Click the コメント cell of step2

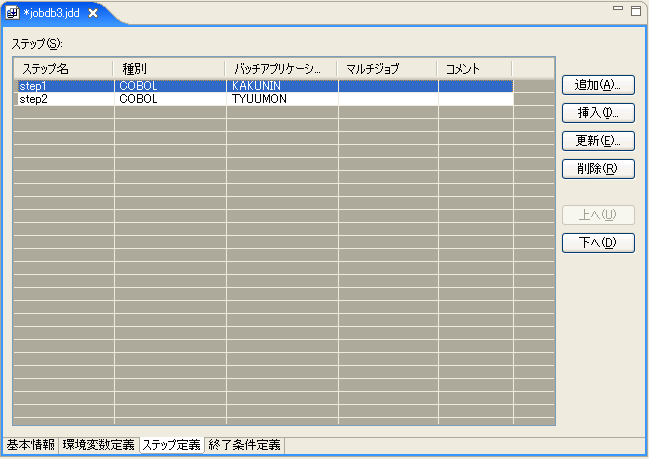(x=476, y=99)
